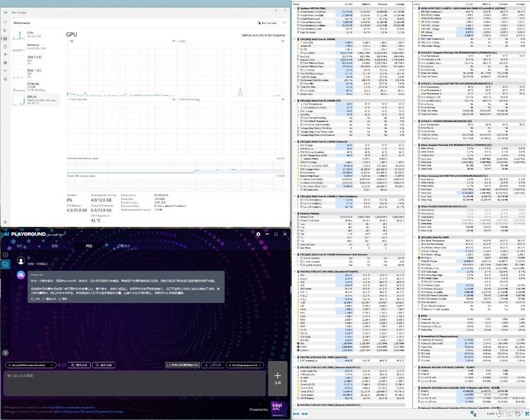Click the prompt text input box
Screen dimensions: 530x420
pos(135,382)
